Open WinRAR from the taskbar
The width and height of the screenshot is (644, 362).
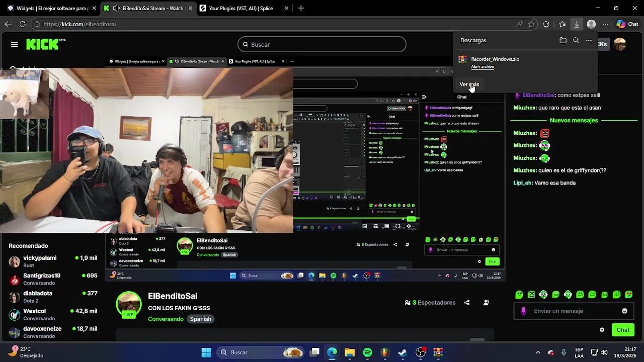tap(438, 352)
